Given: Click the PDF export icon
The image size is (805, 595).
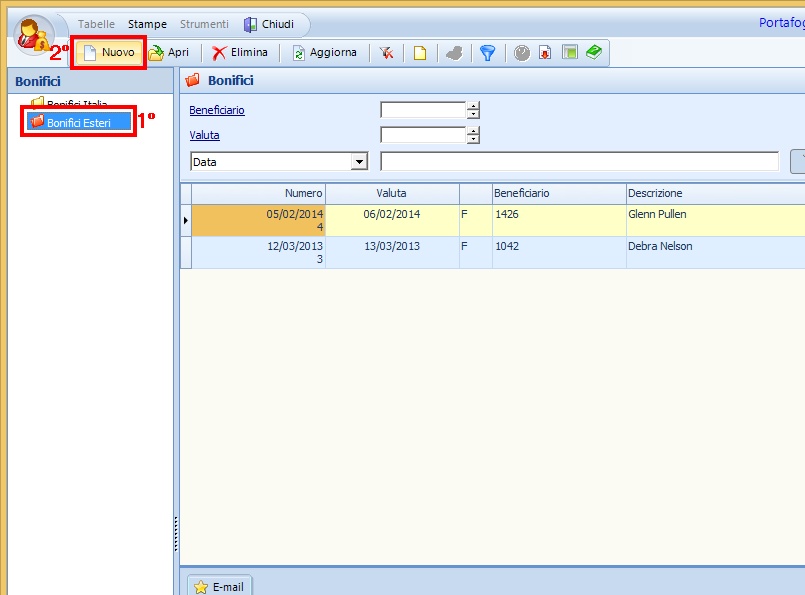Looking at the screenshot, I should (x=545, y=53).
